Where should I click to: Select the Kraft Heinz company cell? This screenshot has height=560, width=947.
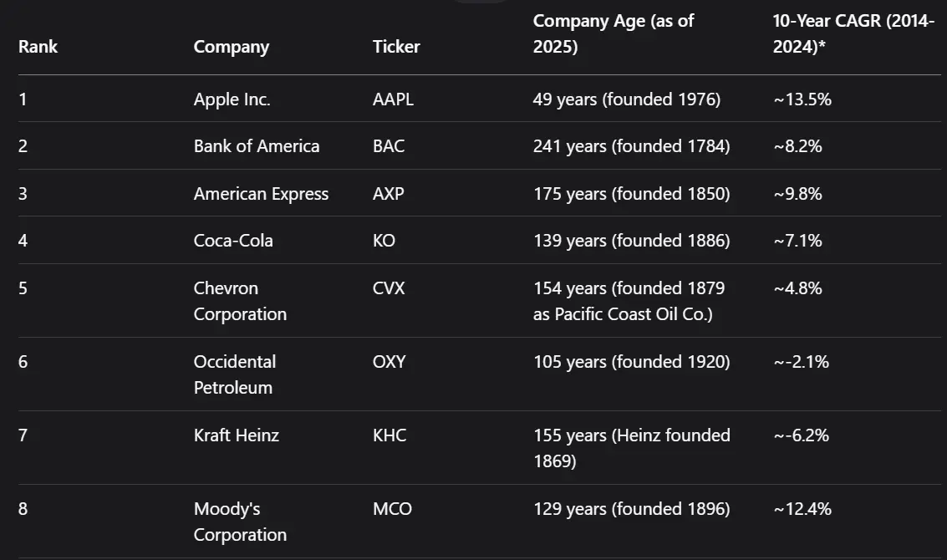[237, 435]
